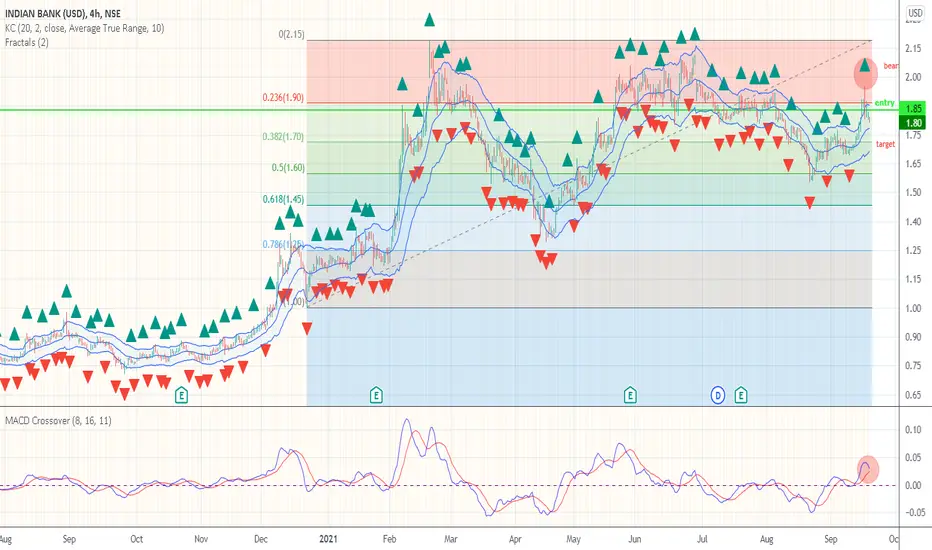The width and height of the screenshot is (932, 550).
Task: Click the Dec label on time axis
Action: (260, 539)
